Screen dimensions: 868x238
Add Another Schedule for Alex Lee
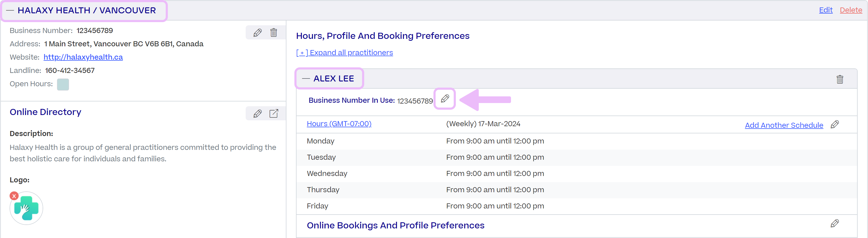pos(784,125)
